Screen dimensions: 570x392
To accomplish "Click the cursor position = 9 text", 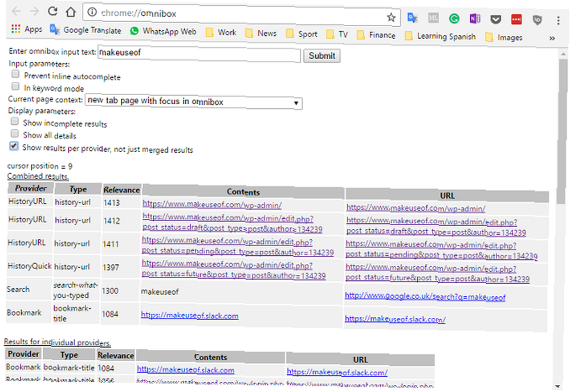I will click(x=40, y=166).
